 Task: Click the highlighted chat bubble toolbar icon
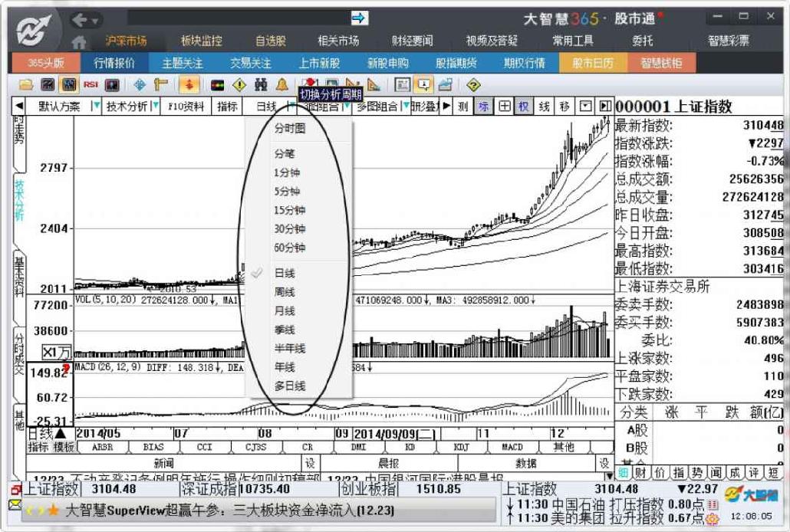[x=423, y=84]
